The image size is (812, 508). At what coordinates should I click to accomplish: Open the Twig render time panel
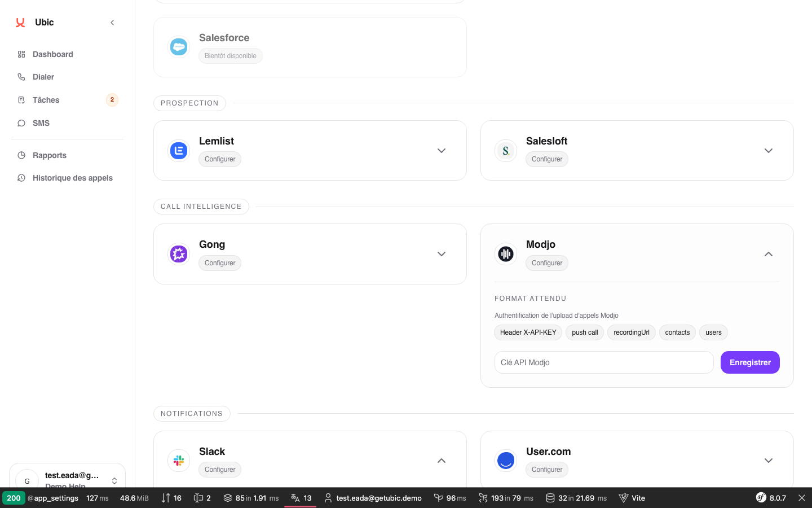click(450, 498)
